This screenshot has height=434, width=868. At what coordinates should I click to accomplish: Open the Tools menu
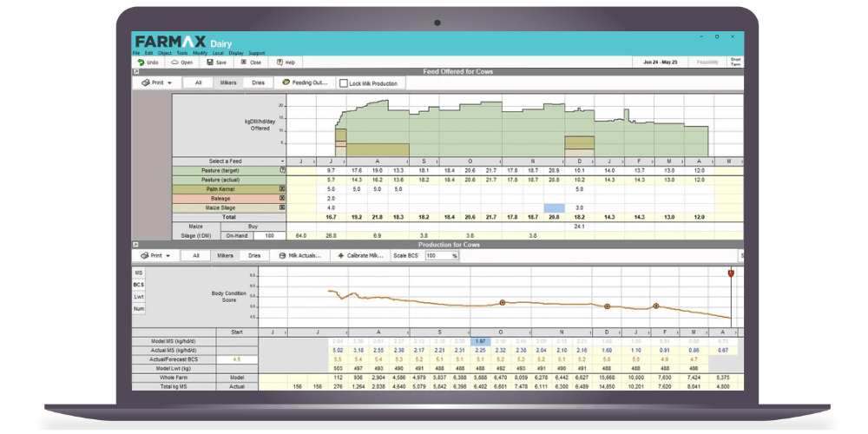[x=182, y=53]
